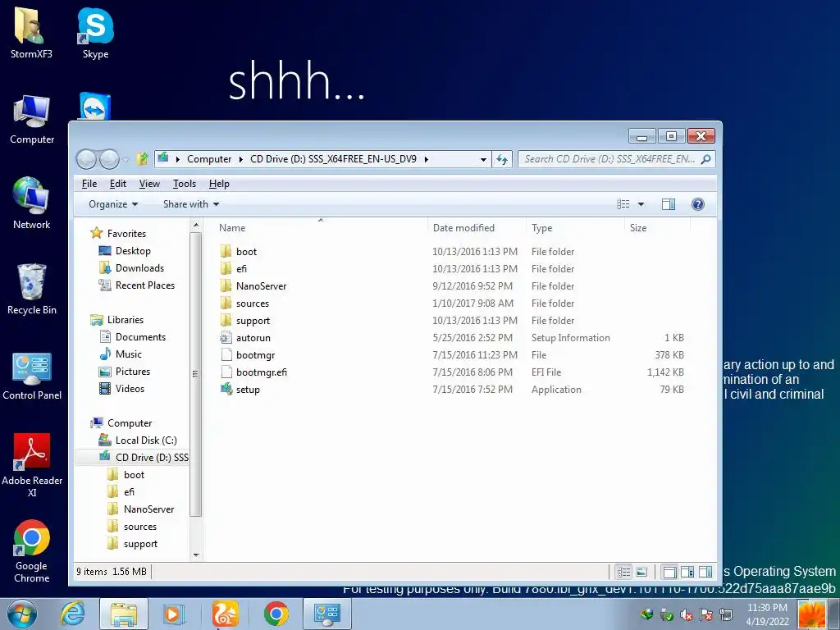This screenshot has height=630, width=840.
Task: Refresh the current folder listing
Action: [502, 159]
